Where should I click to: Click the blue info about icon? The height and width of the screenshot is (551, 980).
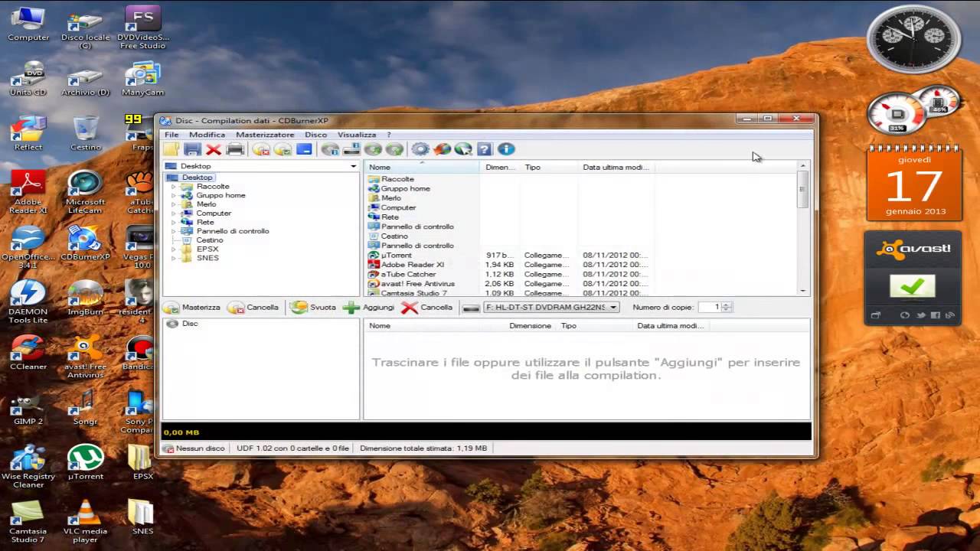coord(505,149)
